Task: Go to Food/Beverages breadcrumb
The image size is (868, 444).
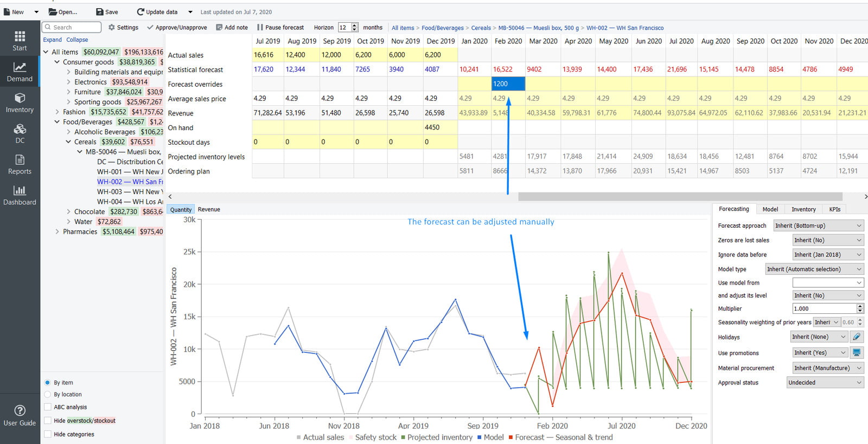Action: click(443, 28)
